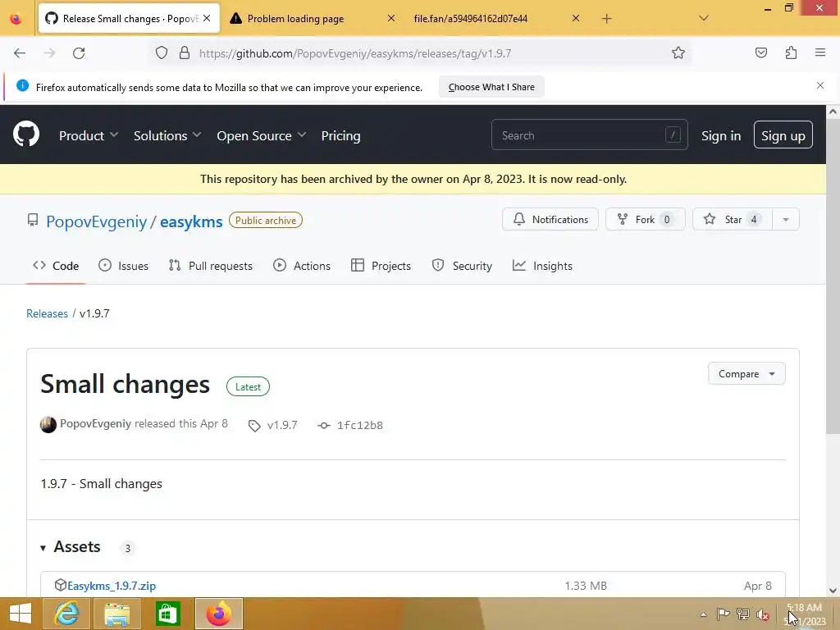Click the network tray icon
840x630 pixels.
pos(743,614)
